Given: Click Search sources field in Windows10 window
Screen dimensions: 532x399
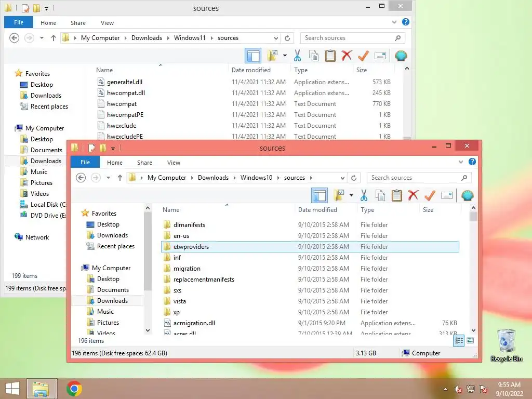Looking at the screenshot, I should pyautogui.click(x=419, y=178).
